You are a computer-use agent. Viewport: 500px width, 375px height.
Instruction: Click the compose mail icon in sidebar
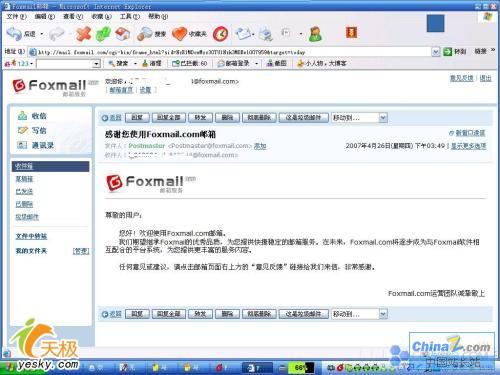22,130
